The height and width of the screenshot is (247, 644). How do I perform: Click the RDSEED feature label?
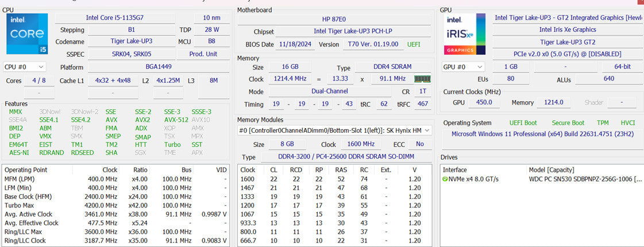click(x=82, y=152)
